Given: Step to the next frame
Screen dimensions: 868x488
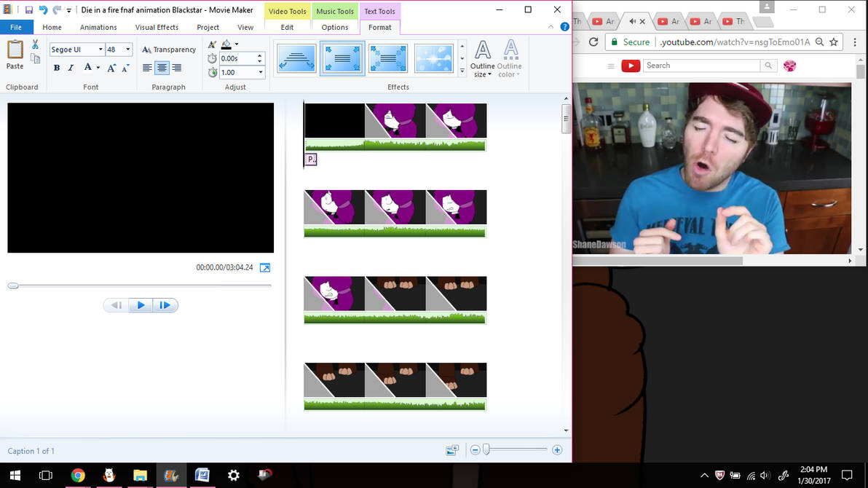Looking at the screenshot, I should pyautogui.click(x=165, y=305).
